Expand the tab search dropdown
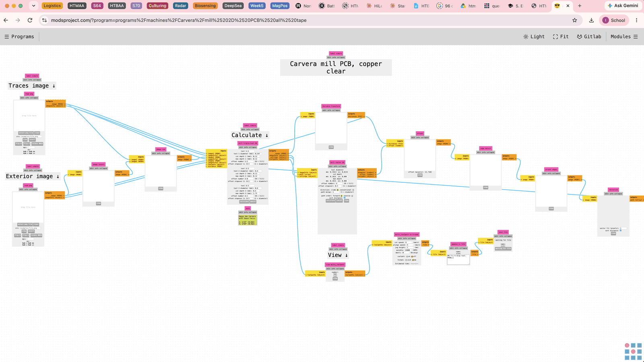 tap(34, 6)
